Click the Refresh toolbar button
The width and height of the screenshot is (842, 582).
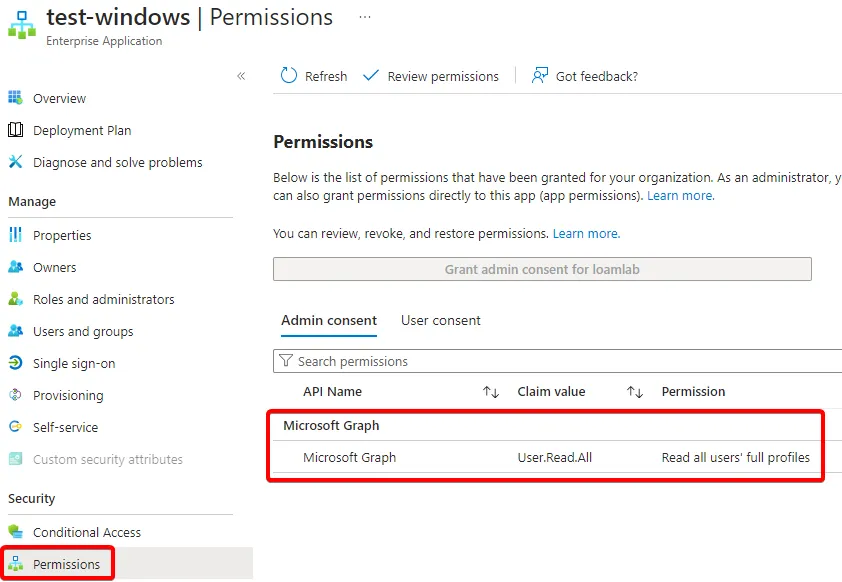click(x=314, y=76)
